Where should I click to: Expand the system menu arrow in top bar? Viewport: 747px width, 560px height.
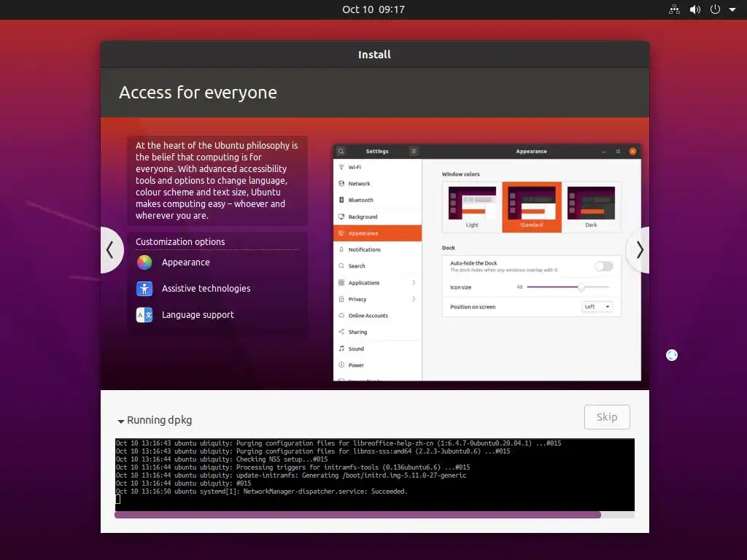(732, 9)
